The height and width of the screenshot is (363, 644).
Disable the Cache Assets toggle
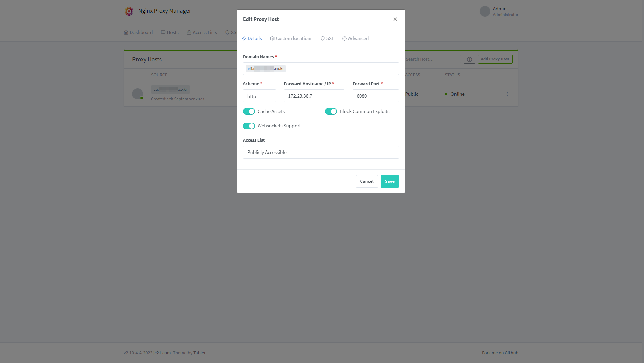[x=249, y=111]
